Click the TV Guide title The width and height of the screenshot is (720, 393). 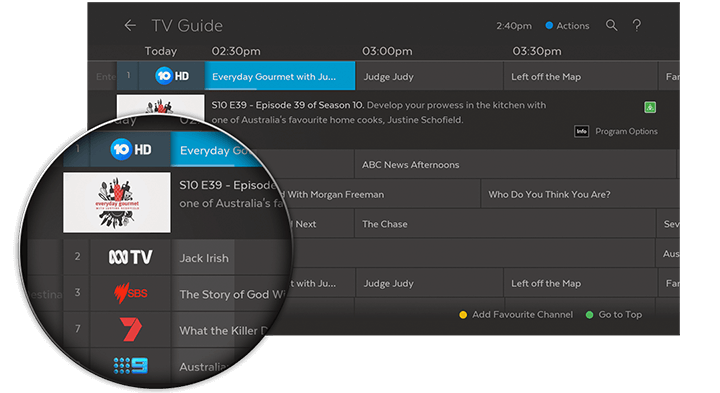[x=187, y=26]
